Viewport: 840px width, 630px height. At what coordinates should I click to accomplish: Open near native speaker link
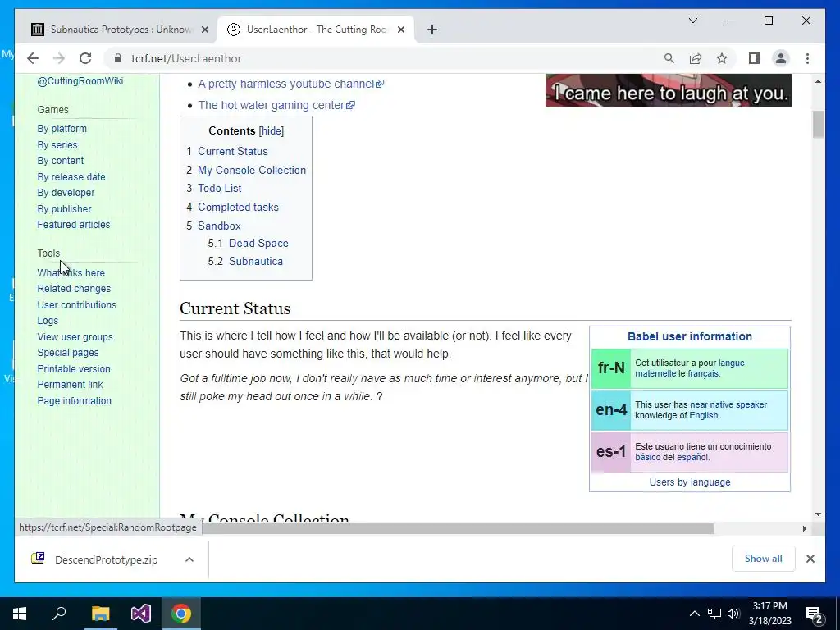(x=728, y=404)
